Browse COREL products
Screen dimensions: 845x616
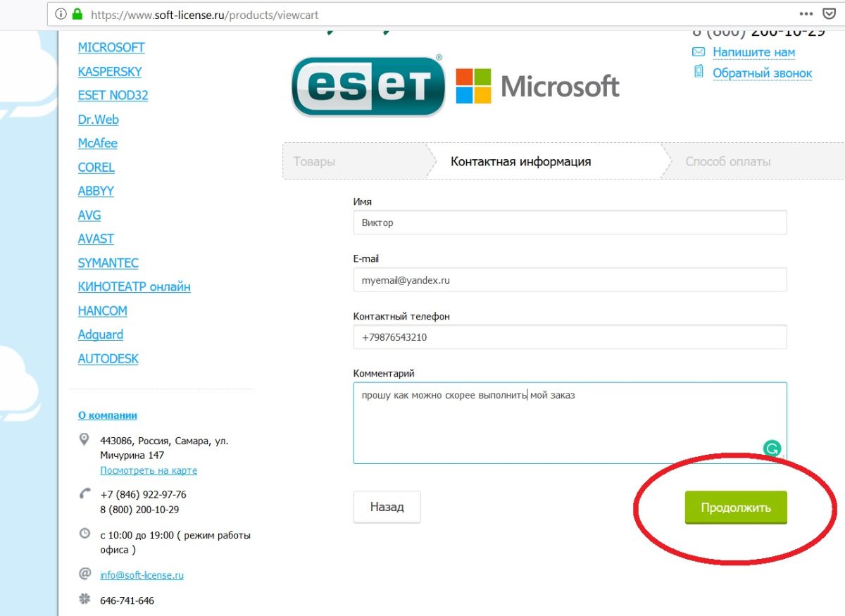pyautogui.click(x=96, y=168)
